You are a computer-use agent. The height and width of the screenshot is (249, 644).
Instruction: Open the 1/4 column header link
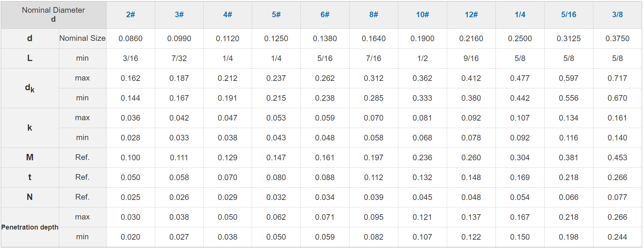click(520, 15)
